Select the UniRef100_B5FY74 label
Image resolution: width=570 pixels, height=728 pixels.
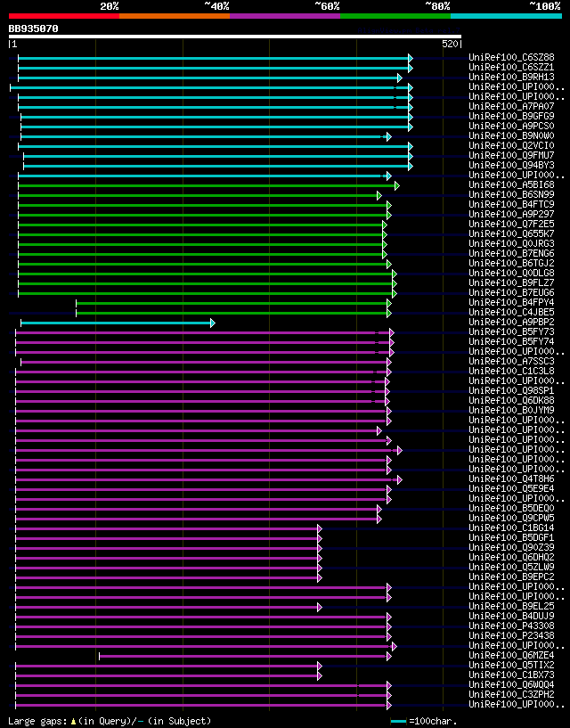511,341
